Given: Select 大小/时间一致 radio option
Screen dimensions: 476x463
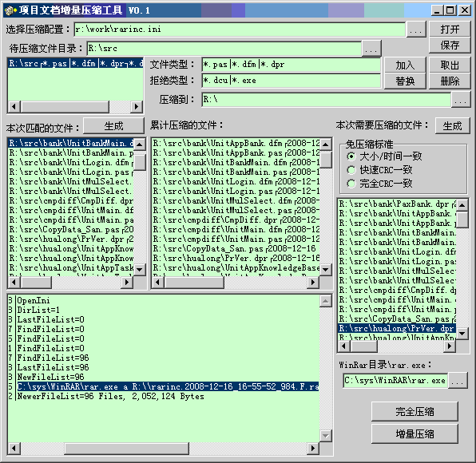Looking at the screenshot, I should (351, 156).
